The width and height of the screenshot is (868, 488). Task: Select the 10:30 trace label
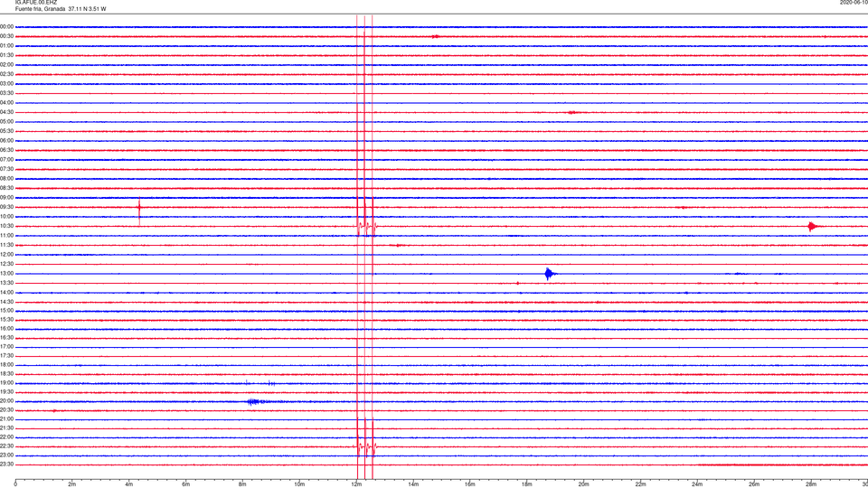pyautogui.click(x=7, y=226)
